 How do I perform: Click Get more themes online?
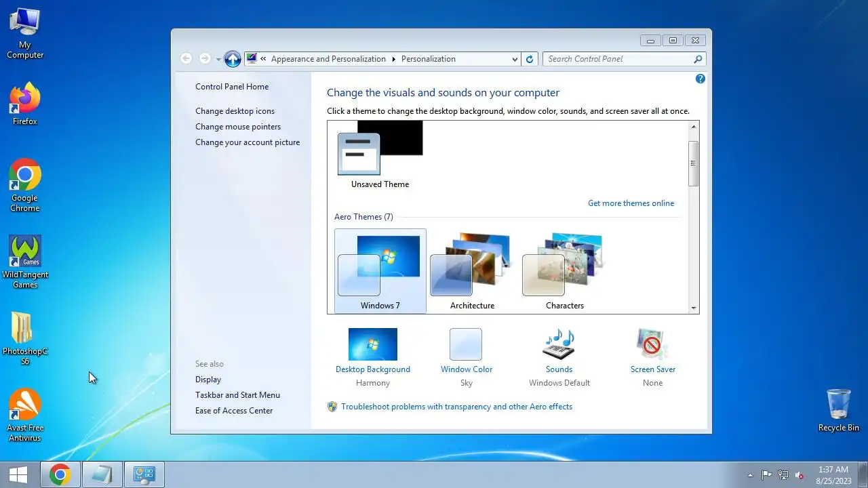631,203
